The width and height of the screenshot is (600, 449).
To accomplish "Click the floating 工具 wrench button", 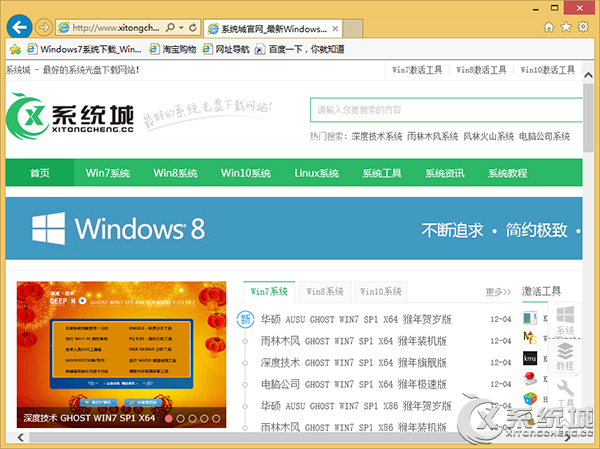I will click(565, 393).
